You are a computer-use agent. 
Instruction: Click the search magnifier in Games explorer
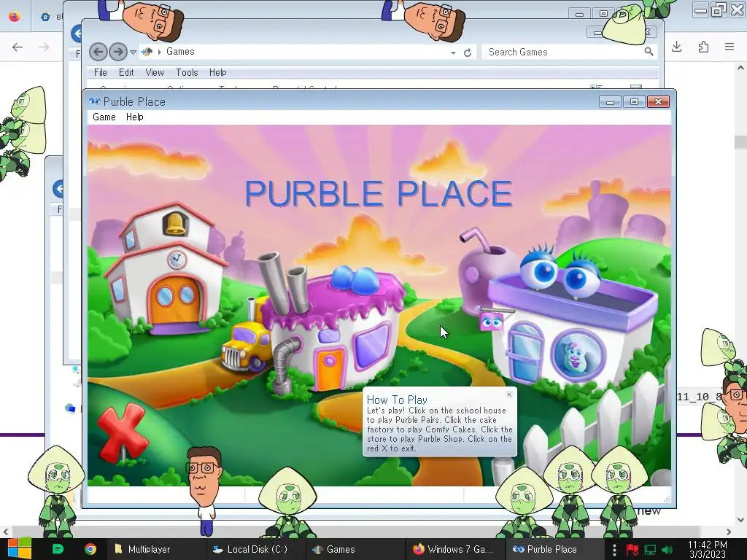(x=649, y=52)
